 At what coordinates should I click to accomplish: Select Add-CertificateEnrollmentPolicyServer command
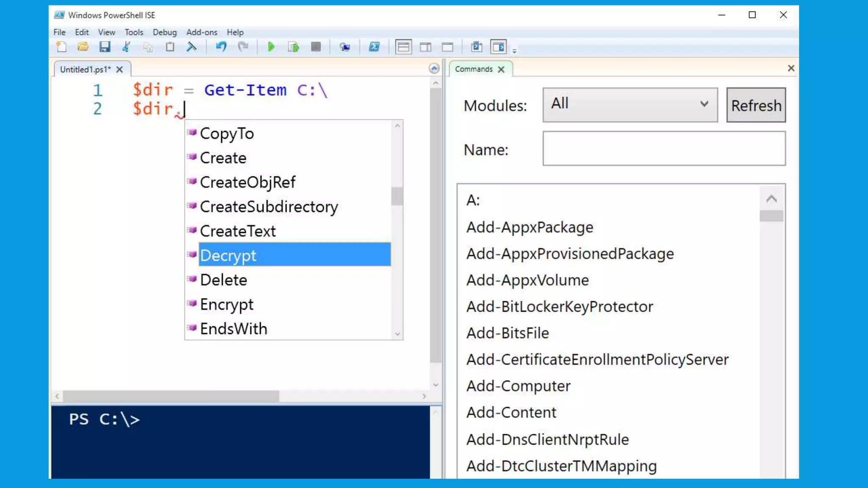597,360
